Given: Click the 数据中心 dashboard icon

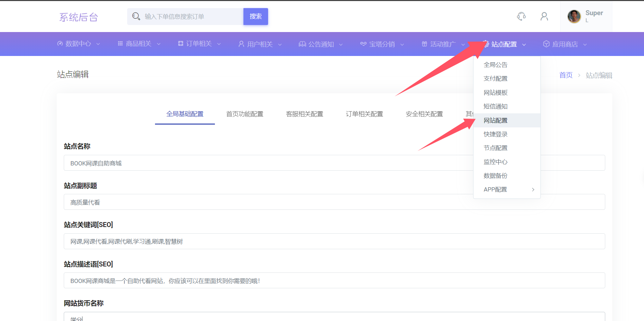Looking at the screenshot, I should (x=60, y=44).
